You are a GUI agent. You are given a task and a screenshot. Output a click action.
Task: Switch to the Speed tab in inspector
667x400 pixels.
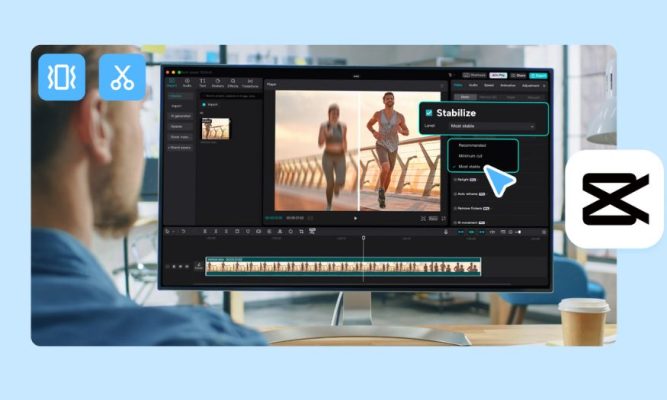pos(490,85)
